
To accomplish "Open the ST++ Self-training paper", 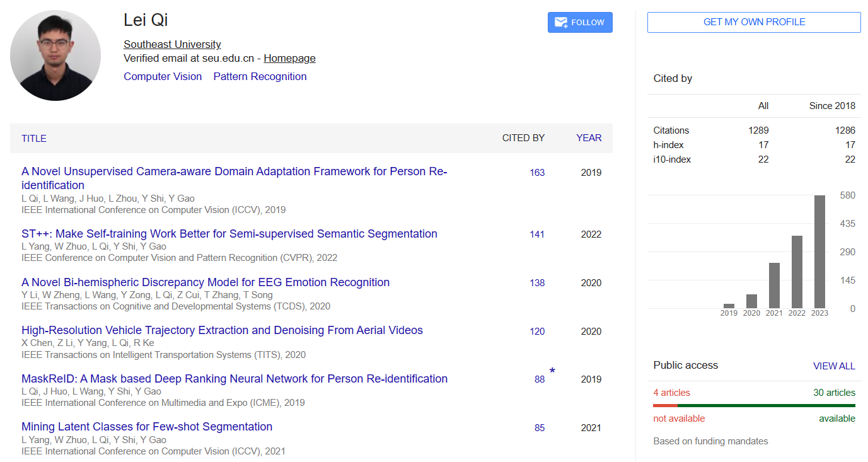I will point(229,234).
